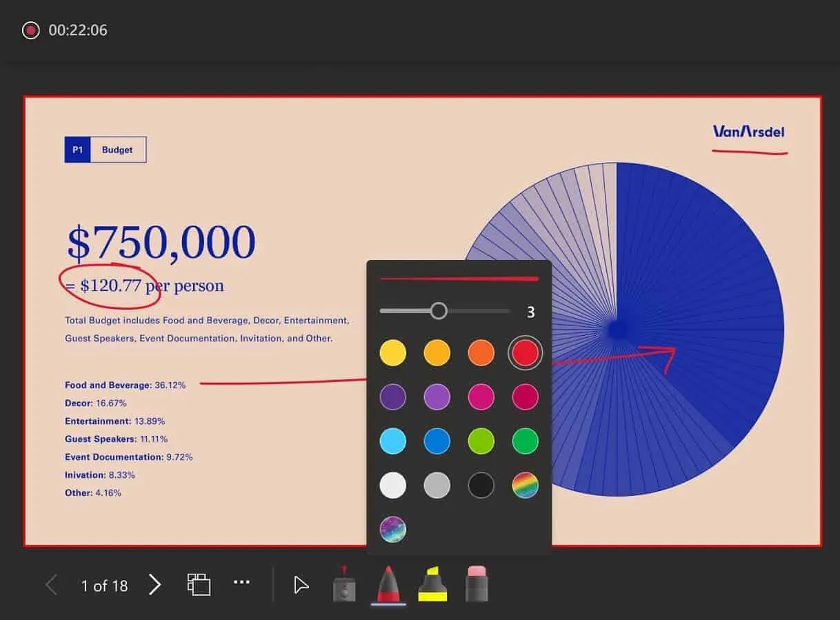Viewport: 840px width, 620px height.
Task: Select the light blue color swatch
Action: coord(392,441)
